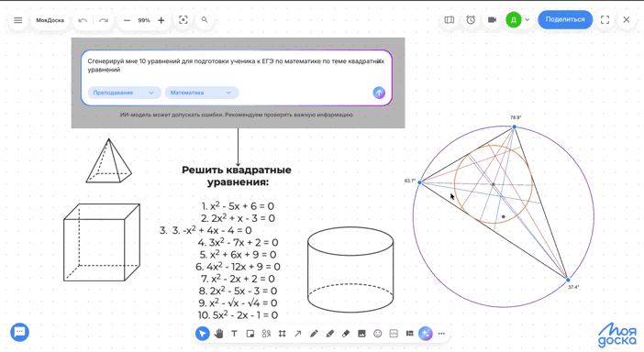Open the presentation panel icon

pyautogui.click(x=449, y=19)
